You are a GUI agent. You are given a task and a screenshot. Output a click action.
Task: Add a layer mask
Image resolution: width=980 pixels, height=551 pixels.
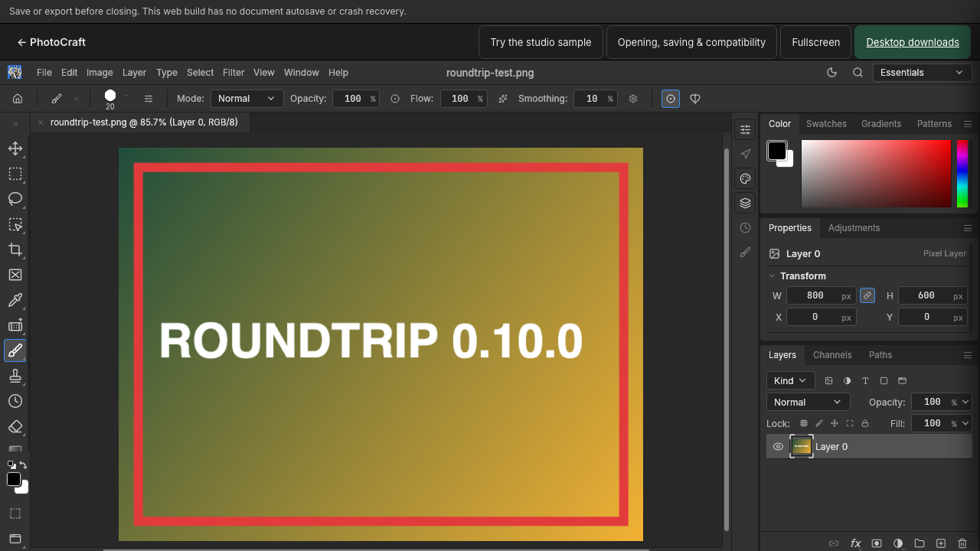pyautogui.click(x=877, y=543)
